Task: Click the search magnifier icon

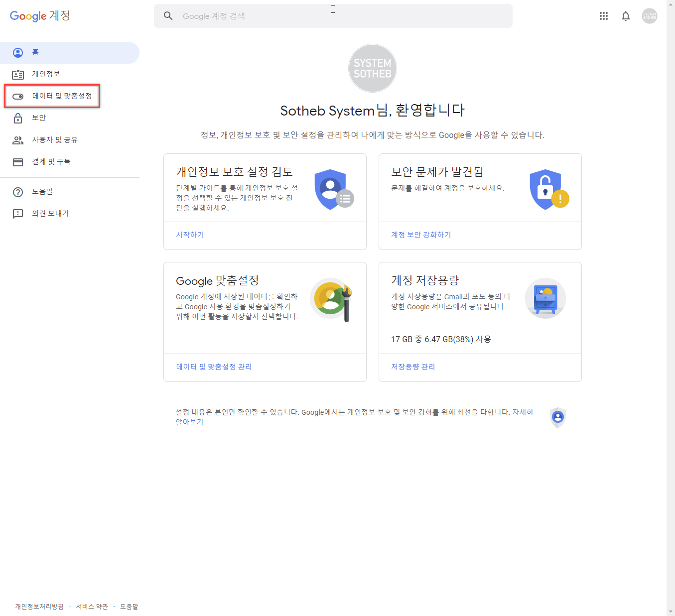Action: coord(168,16)
